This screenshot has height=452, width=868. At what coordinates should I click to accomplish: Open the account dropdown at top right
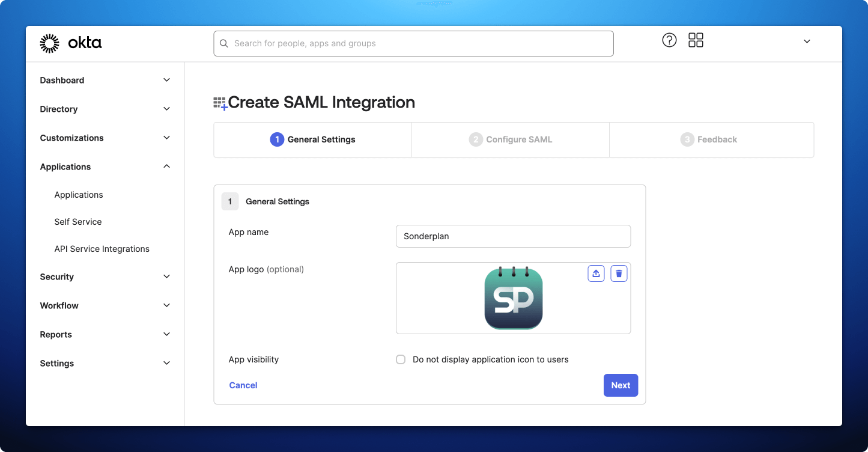pos(806,41)
